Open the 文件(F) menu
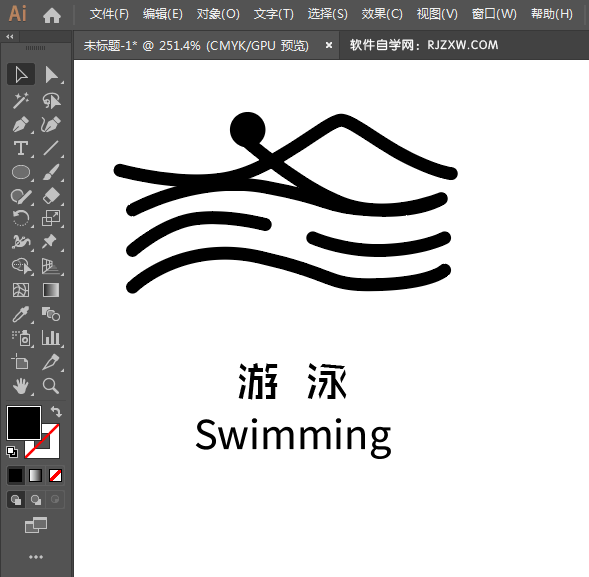The height and width of the screenshot is (577, 589). click(x=109, y=14)
